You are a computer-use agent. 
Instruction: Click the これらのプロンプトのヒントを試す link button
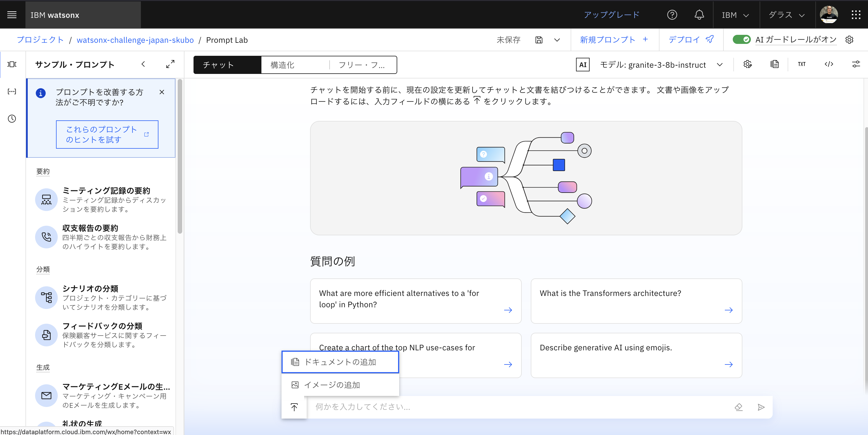pyautogui.click(x=107, y=134)
